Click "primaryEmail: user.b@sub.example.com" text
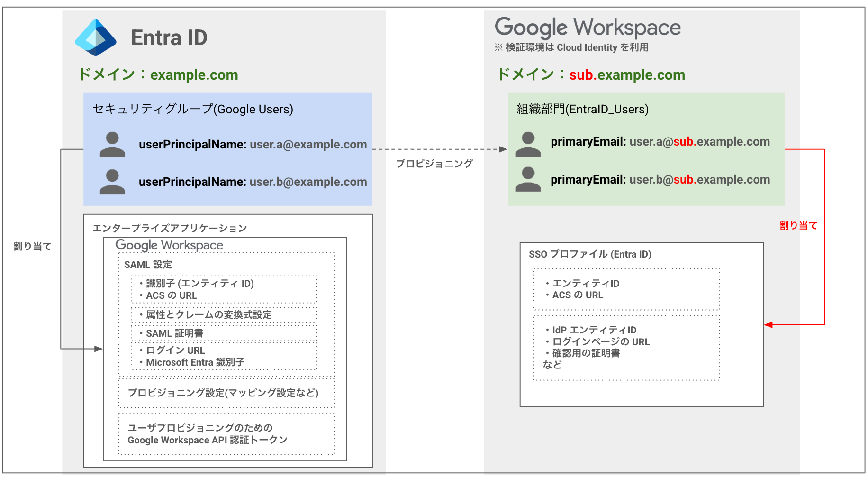The width and height of the screenshot is (868, 479). pyautogui.click(x=660, y=179)
